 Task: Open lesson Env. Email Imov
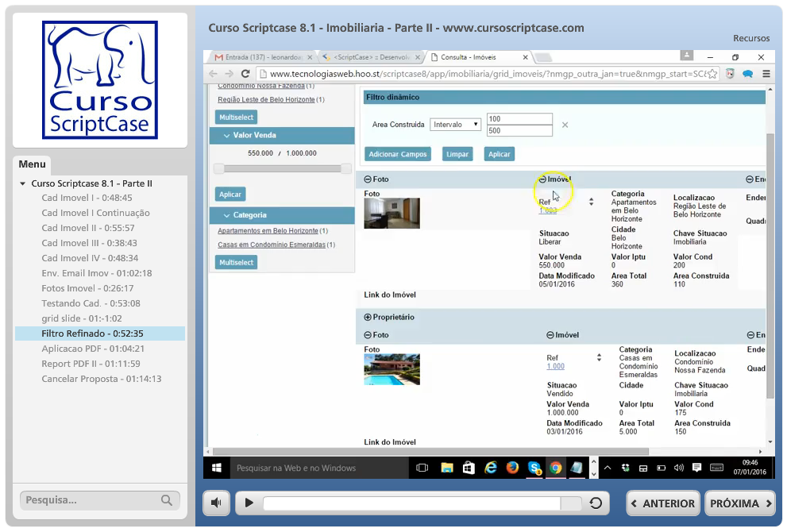point(97,273)
